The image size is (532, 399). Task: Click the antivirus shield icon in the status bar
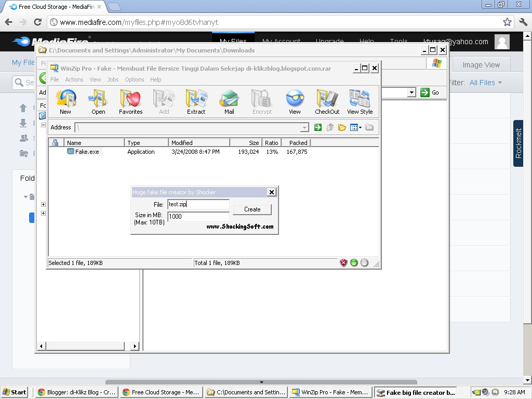pyautogui.click(x=343, y=263)
